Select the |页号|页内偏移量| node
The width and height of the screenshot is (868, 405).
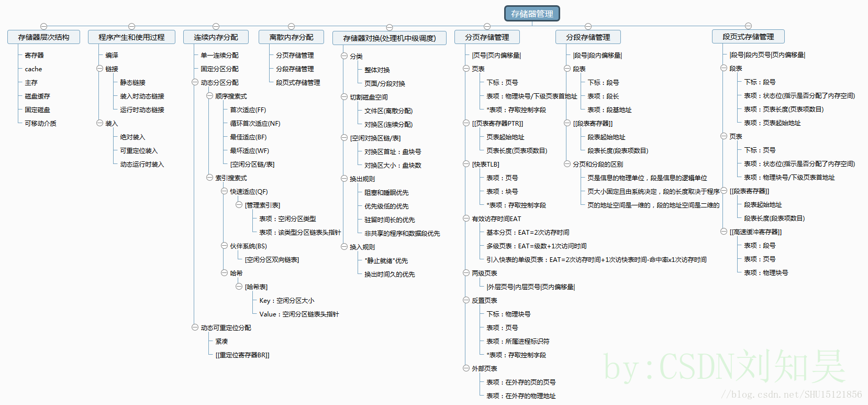point(496,55)
